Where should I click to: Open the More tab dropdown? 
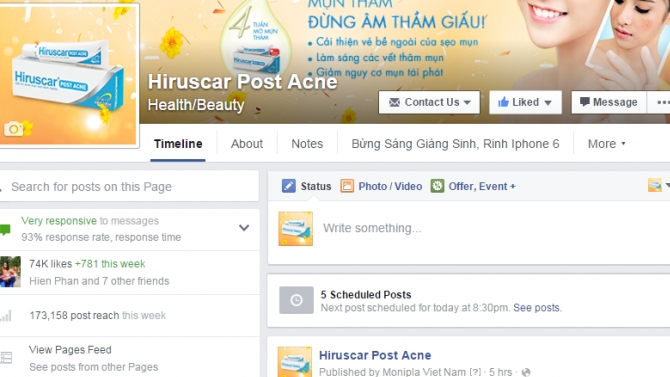[x=606, y=144]
